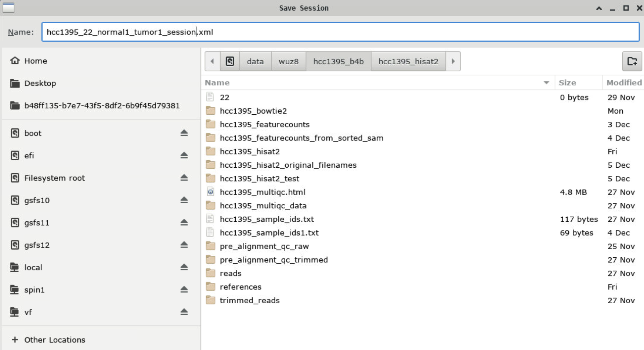Eject the gsfs10 drive

pos(184,200)
